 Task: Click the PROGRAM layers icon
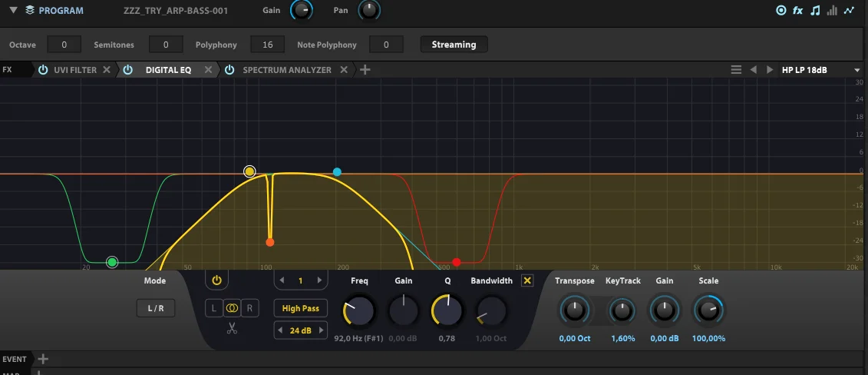30,10
